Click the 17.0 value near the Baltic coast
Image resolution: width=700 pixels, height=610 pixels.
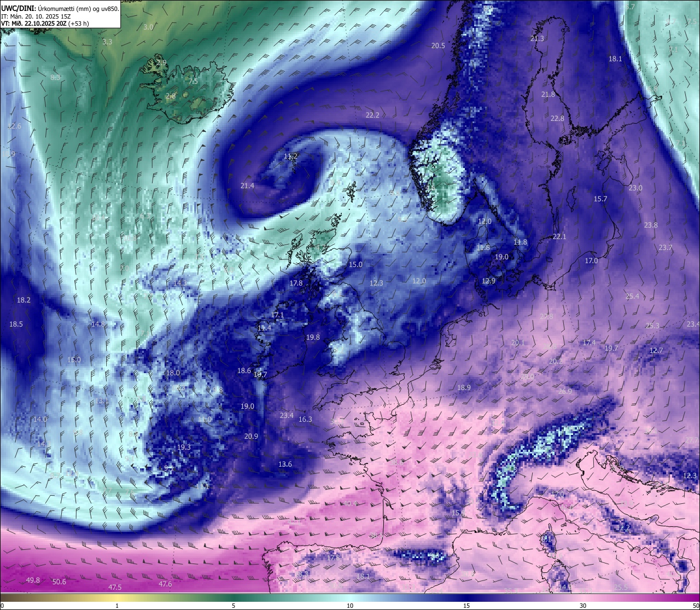tap(591, 260)
